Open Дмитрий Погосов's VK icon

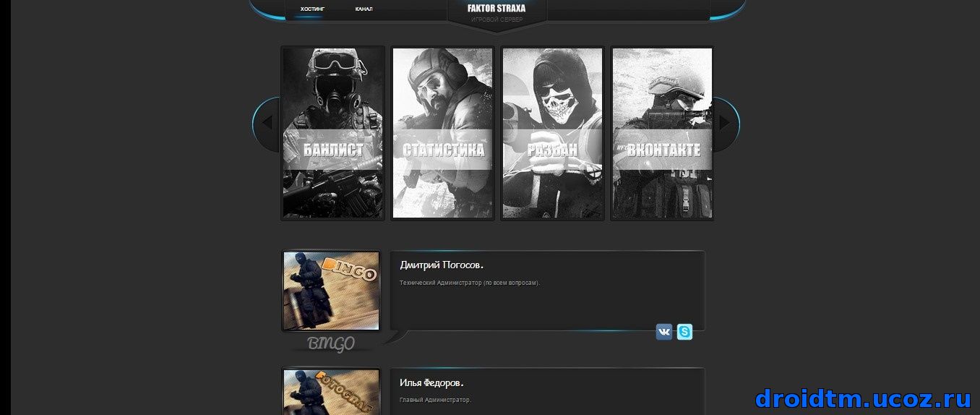664,332
